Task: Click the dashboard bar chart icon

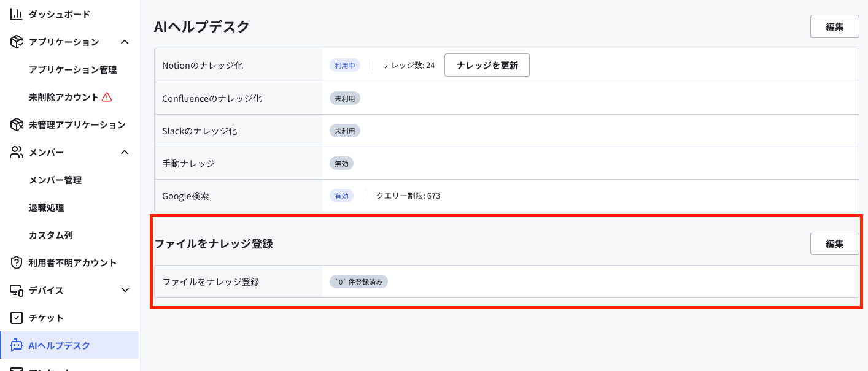Action: click(17, 14)
